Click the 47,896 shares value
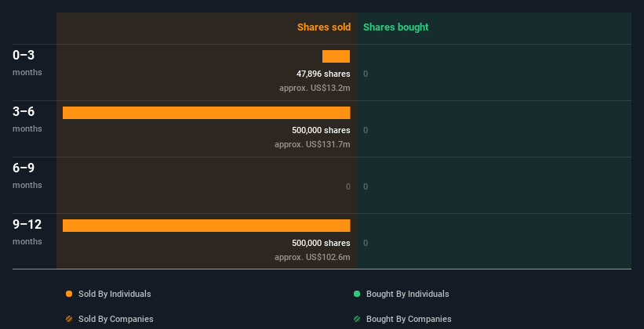 (x=323, y=74)
